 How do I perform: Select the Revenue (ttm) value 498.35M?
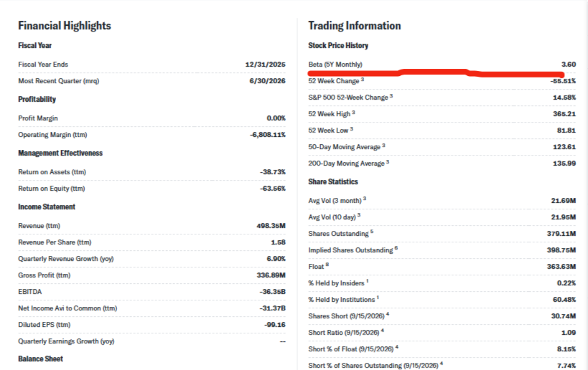click(271, 226)
